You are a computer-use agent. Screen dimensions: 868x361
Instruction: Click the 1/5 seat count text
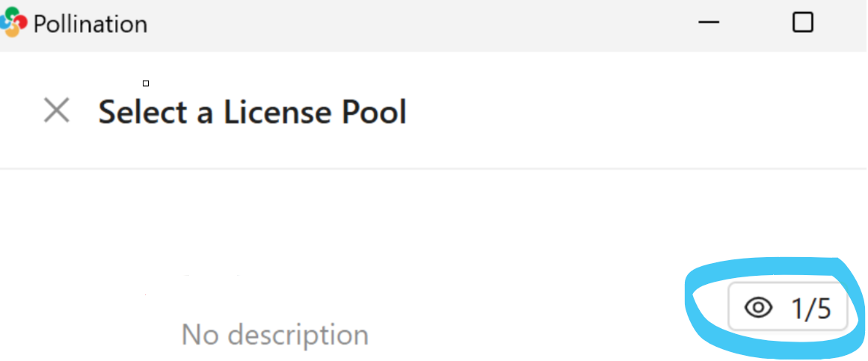(811, 308)
